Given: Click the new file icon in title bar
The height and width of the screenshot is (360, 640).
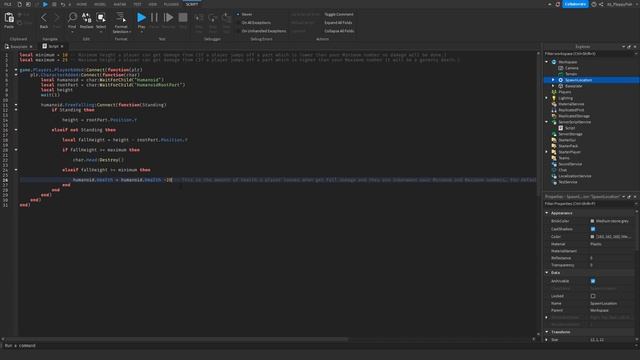Looking at the screenshot, I should pos(19,4).
